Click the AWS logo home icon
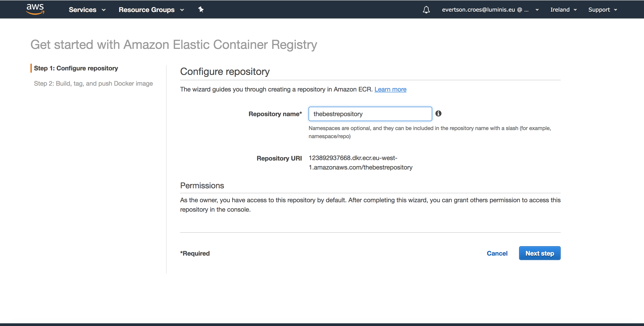The image size is (644, 326). click(35, 9)
